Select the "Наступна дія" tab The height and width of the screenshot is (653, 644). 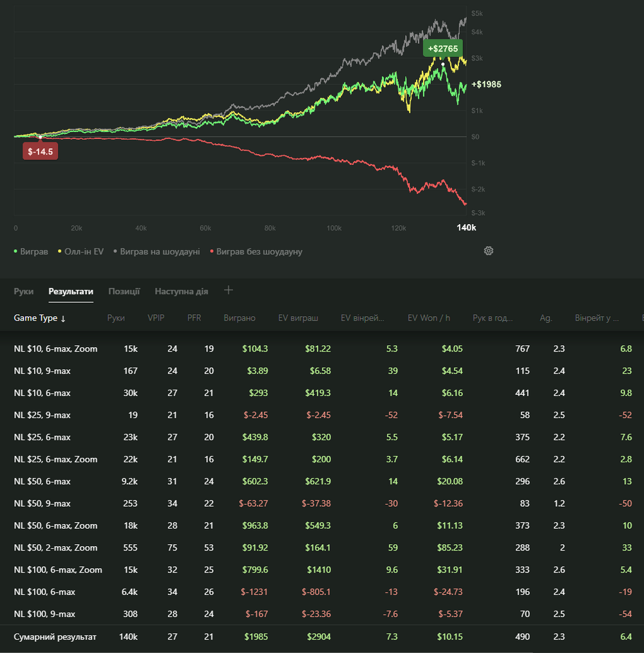coord(181,291)
